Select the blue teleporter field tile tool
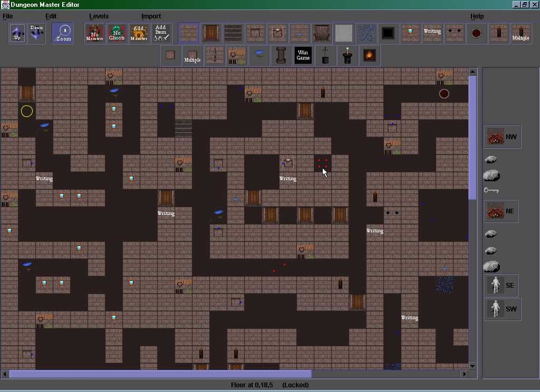The width and height of the screenshot is (540, 392). tap(366, 33)
